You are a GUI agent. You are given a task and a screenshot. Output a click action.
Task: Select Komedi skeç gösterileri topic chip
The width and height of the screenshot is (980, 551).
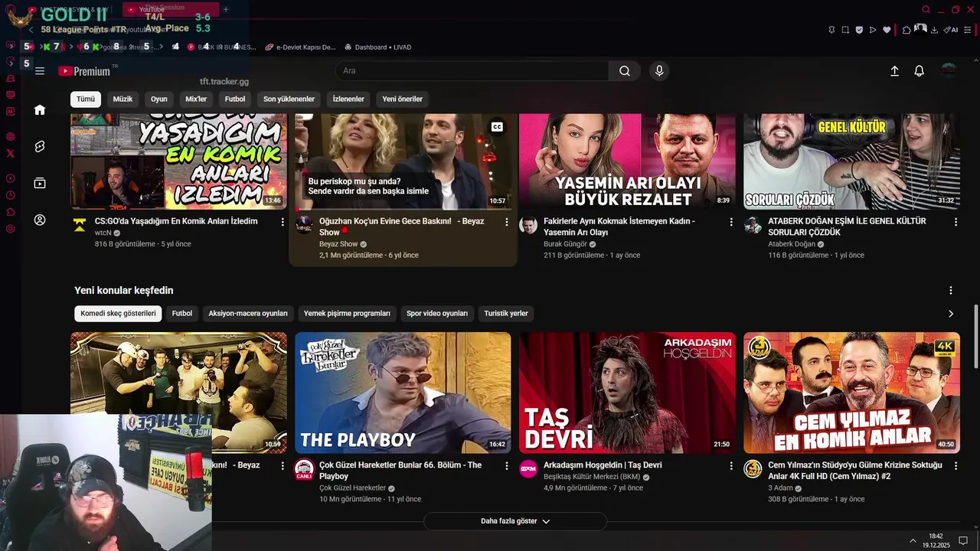click(x=118, y=314)
